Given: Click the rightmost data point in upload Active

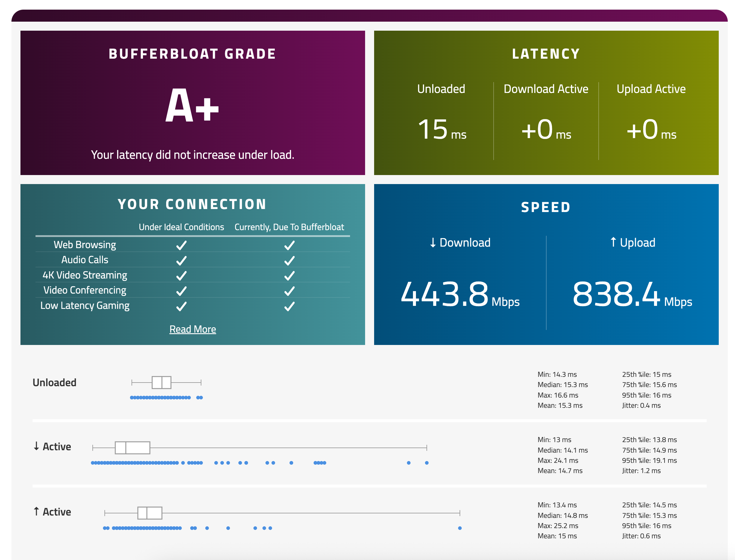Looking at the screenshot, I should [x=460, y=528].
